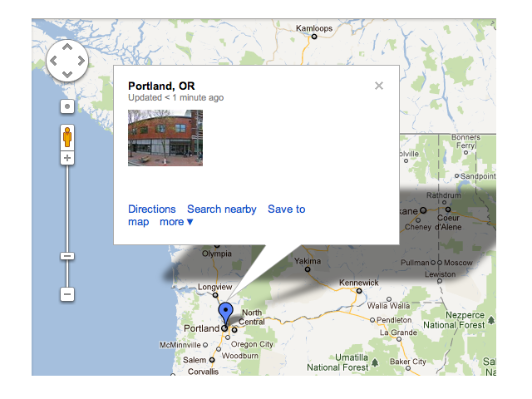Click the Salem city label on map
Screen dimensions: 532x399
pyautogui.click(x=194, y=360)
